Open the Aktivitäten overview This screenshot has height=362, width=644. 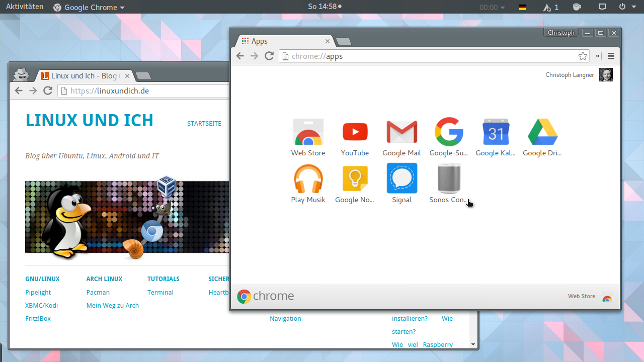pos(25,7)
